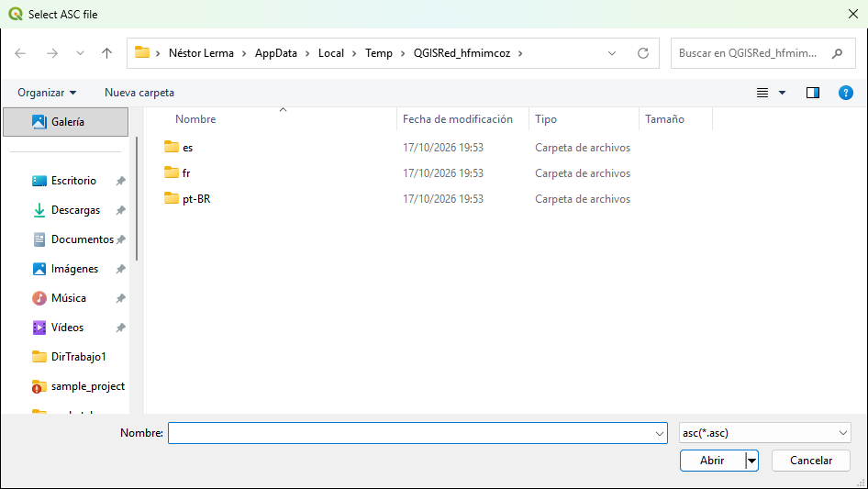Expand chevron after QGISRed_hfmimcoz breadcrumb
Screen dimensions: 868x489
point(520,53)
